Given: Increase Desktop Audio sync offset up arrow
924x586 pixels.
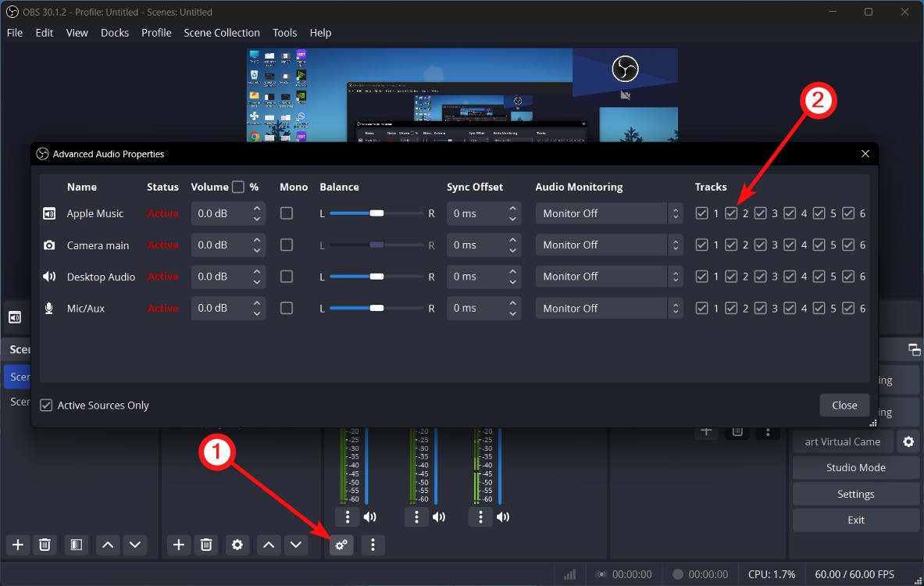Looking at the screenshot, I should pos(512,272).
